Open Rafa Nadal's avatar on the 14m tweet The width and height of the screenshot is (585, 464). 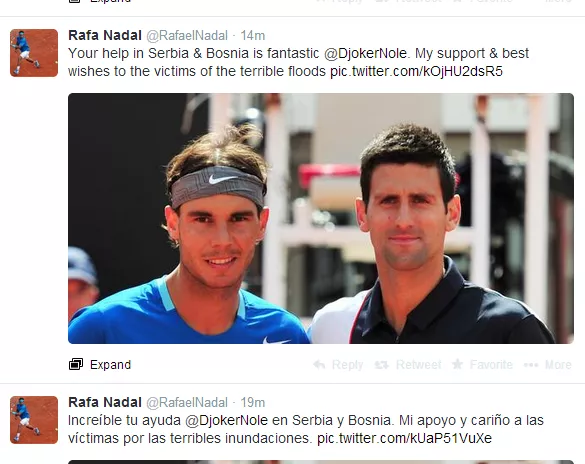tap(34, 53)
